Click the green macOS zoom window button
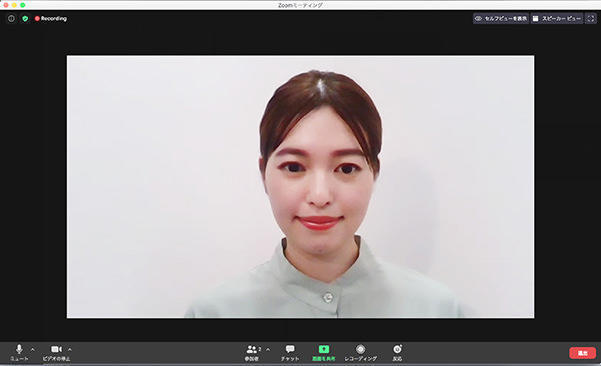601x366 pixels. [x=23, y=5]
